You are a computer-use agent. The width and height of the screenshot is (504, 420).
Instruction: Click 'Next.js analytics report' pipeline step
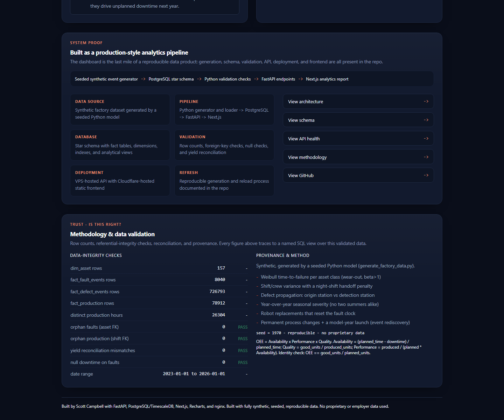pyautogui.click(x=327, y=79)
